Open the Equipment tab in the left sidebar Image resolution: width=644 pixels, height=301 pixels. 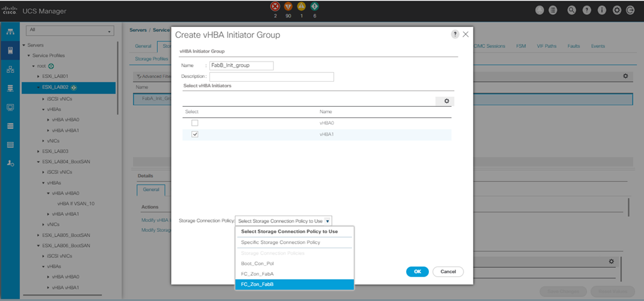tap(10, 32)
